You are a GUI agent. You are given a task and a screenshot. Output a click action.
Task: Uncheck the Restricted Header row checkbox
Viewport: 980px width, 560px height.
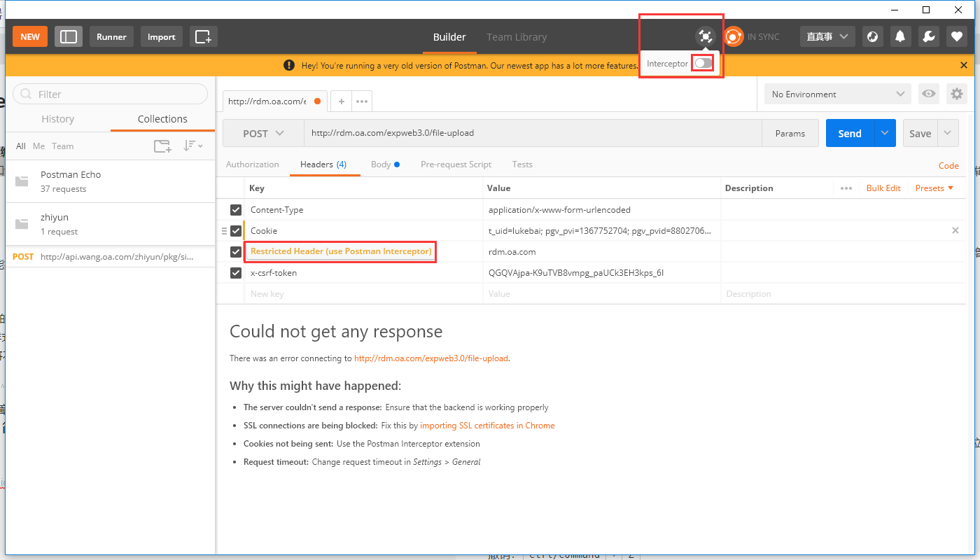click(236, 252)
